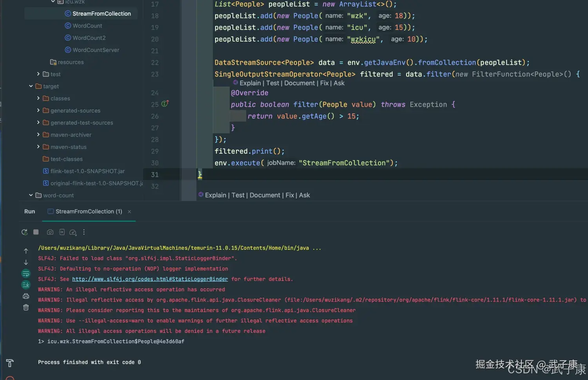Collapse the target folder

tap(31, 86)
